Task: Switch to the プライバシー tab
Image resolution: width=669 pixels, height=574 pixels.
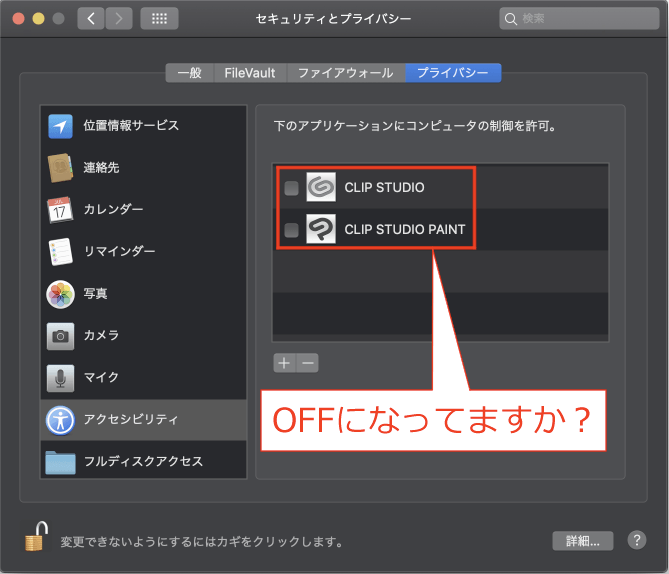Action: [453, 73]
